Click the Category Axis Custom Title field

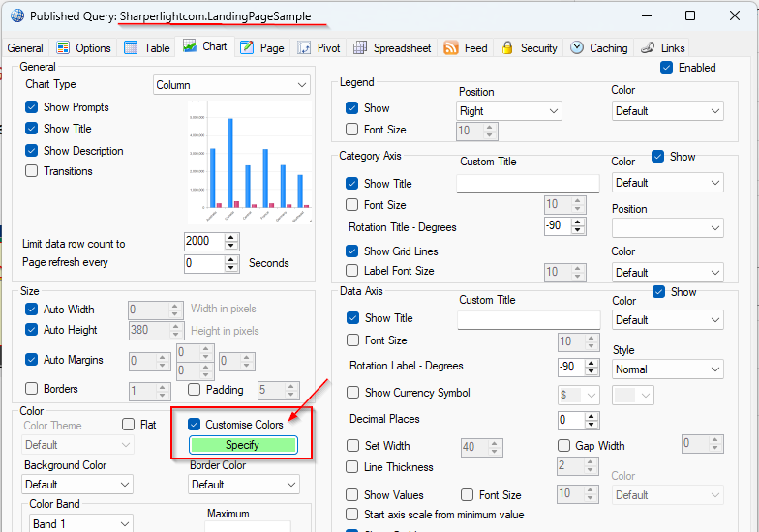(x=528, y=184)
